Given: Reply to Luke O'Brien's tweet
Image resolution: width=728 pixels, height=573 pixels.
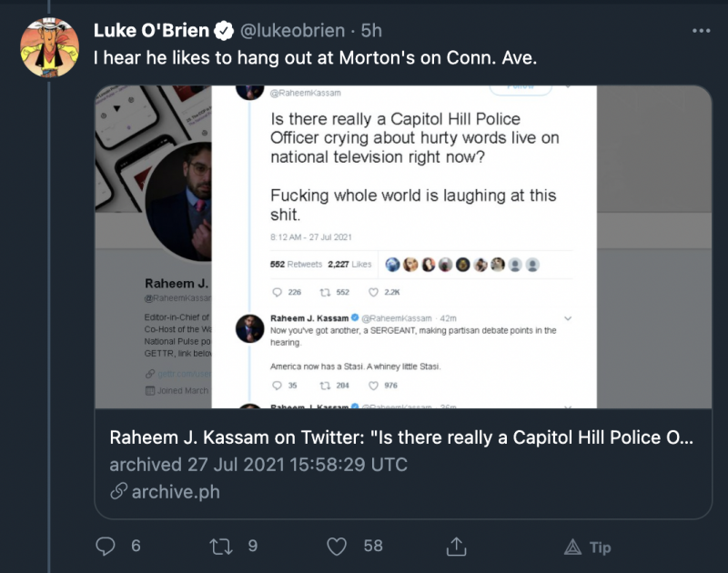Looking at the screenshot, I should click(x=106, y=546).
